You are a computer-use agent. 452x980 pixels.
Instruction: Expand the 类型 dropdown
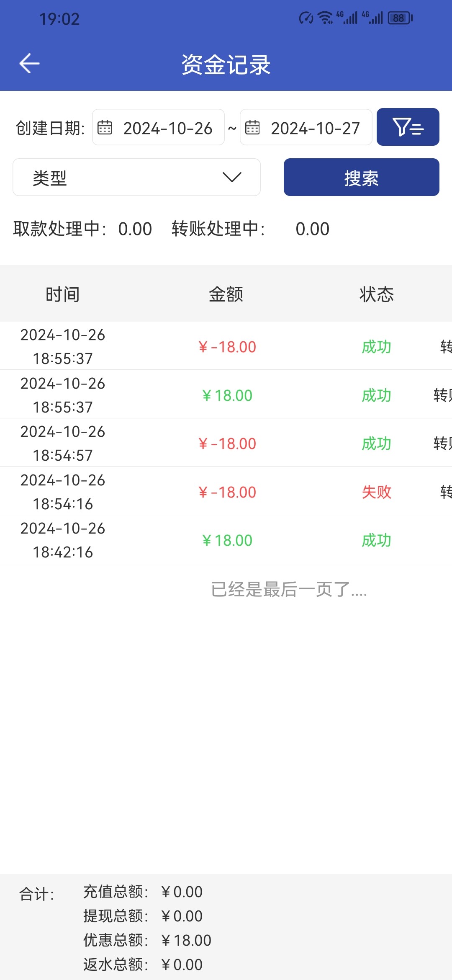[x=136, y=177]
